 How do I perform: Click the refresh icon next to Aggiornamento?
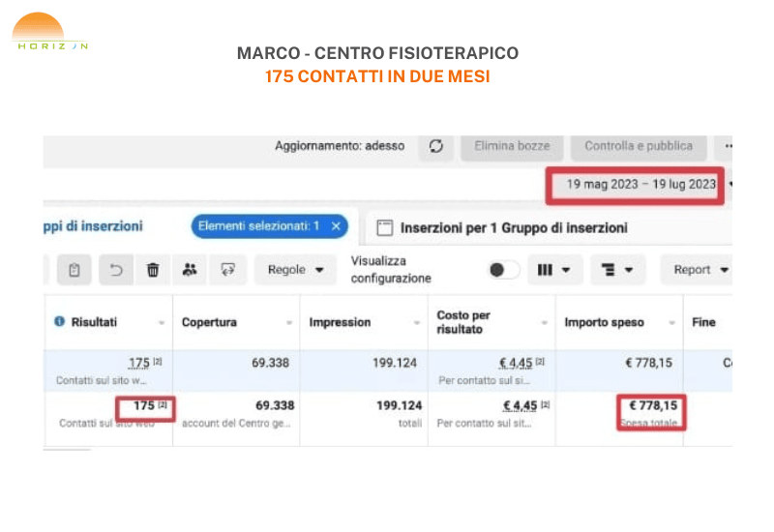[x=436, y=146]
